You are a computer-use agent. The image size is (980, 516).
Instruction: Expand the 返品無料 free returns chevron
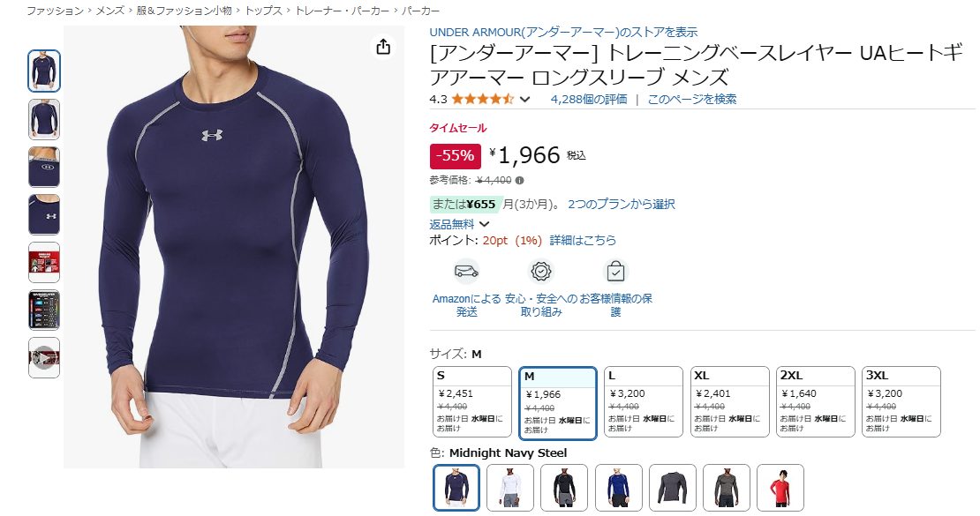tap(485, 224)
